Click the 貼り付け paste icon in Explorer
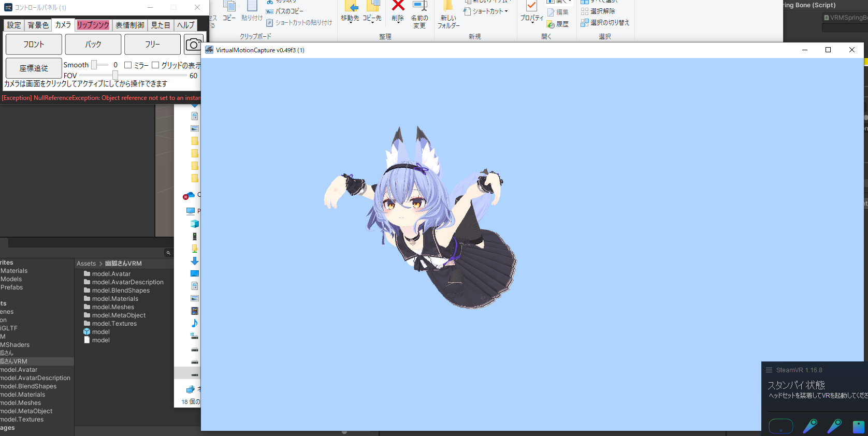868x436 pixels. pyautogui.click(x=252, y=6)
